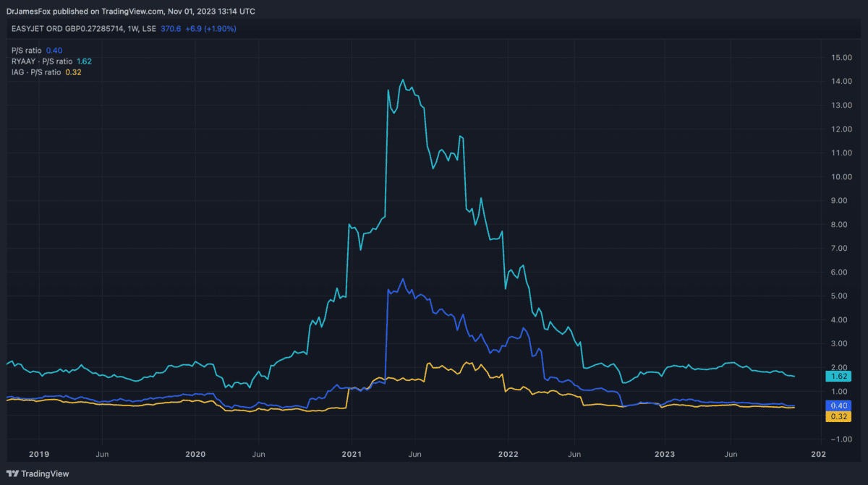Click the blue 0.40 price tag
Viewport: 868px width, 485px height.
tap(840, 405)
